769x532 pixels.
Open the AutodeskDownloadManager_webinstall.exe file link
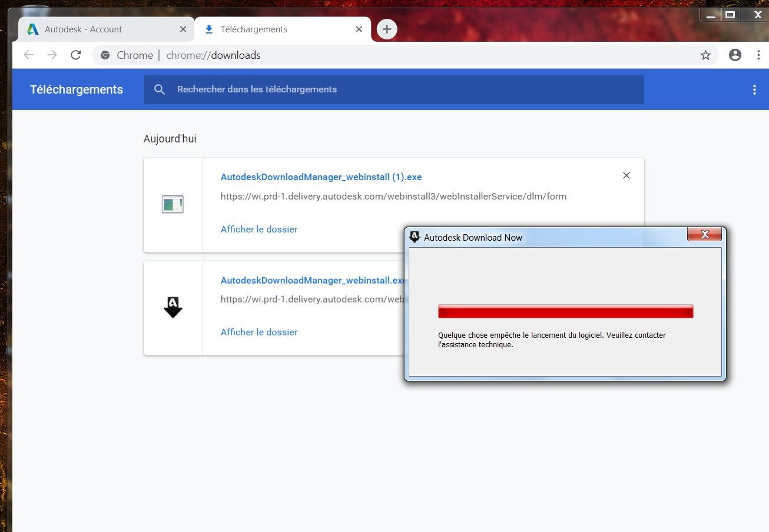coord(313,281)
